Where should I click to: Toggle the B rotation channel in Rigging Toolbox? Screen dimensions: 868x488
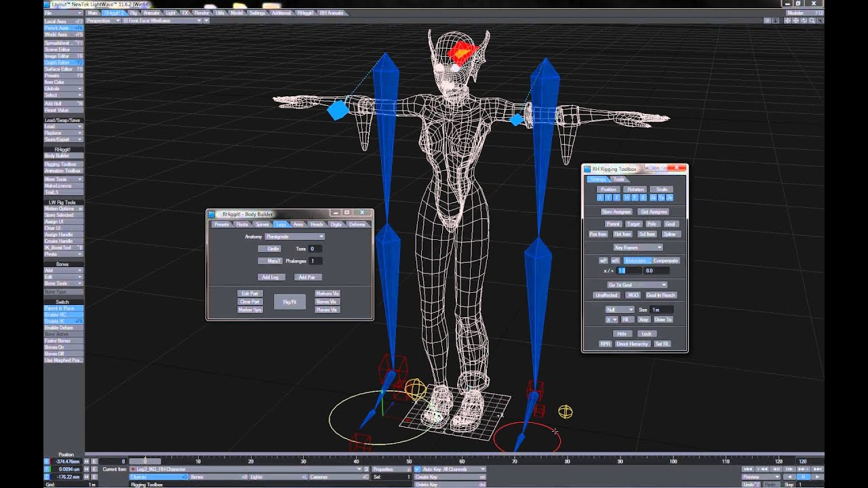pos(643,198)
